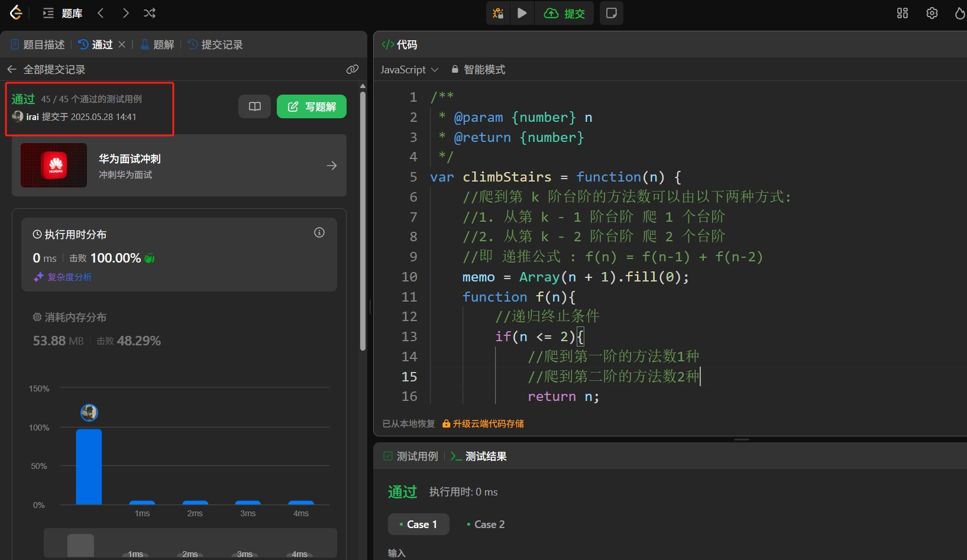Pick a random problem with shuffle icon

coord(150,13)
